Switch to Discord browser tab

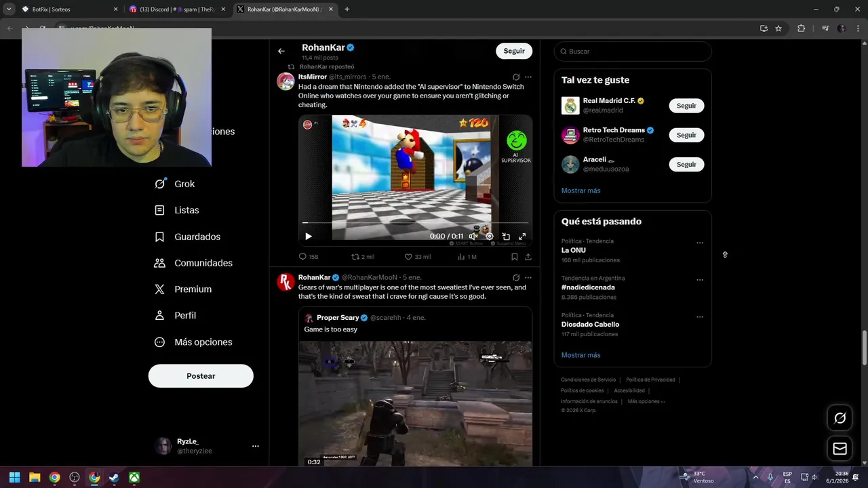pos(177,9)
